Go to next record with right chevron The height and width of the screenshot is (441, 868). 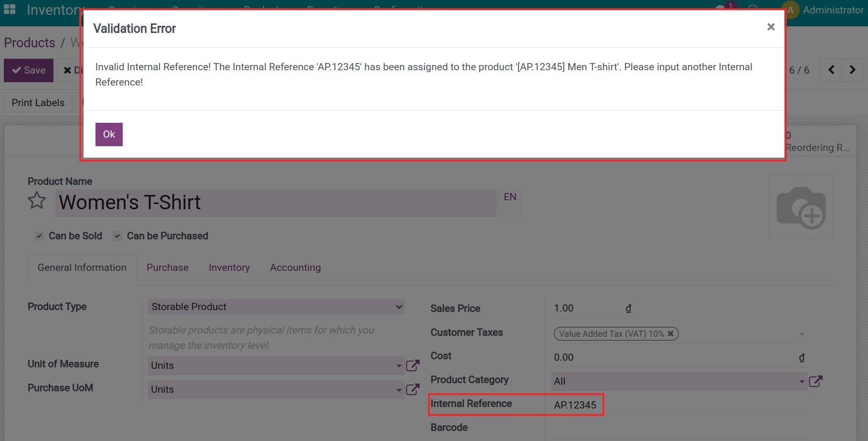tap(853, 70)
